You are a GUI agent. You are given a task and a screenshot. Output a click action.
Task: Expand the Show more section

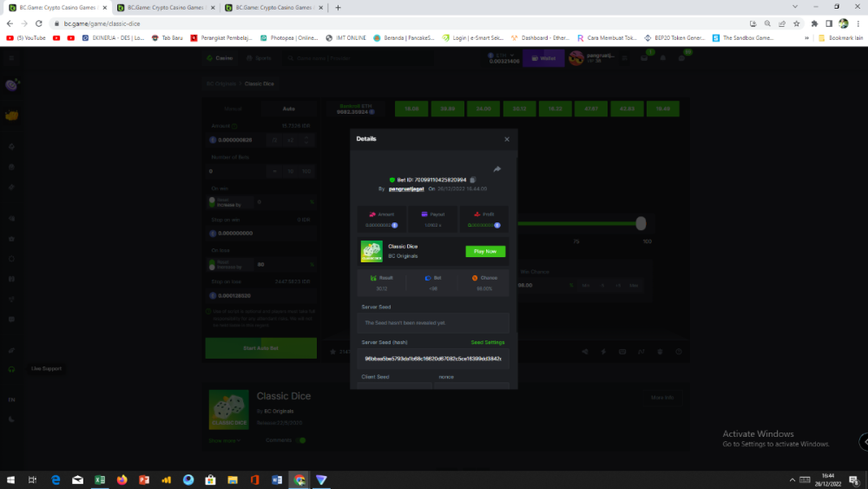coord(224,440)
